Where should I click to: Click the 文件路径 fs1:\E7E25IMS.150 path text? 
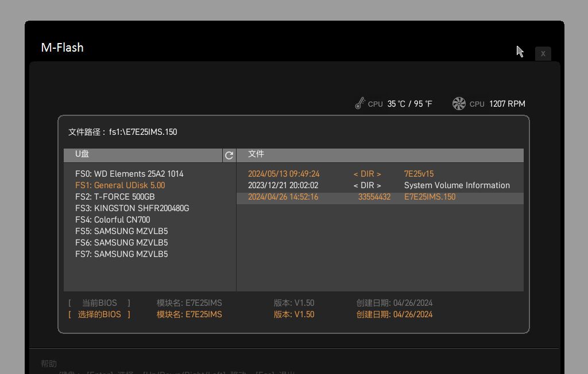coord(123,132)
